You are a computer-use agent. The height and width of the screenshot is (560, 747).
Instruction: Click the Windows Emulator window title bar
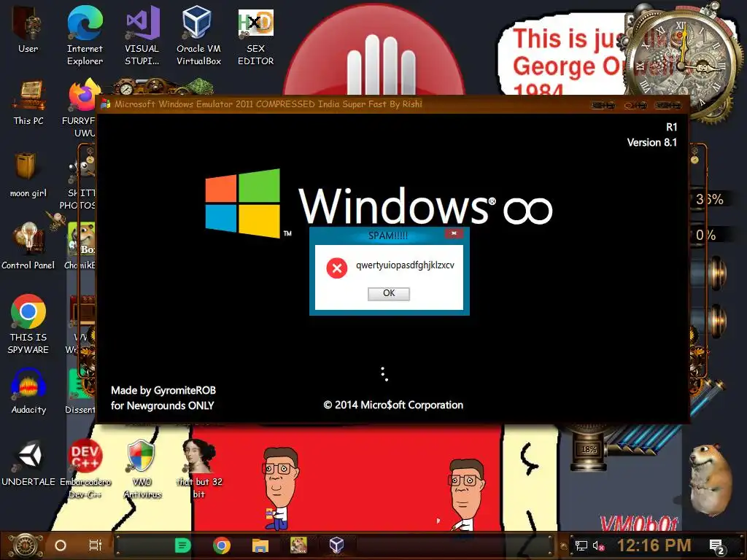392,104
